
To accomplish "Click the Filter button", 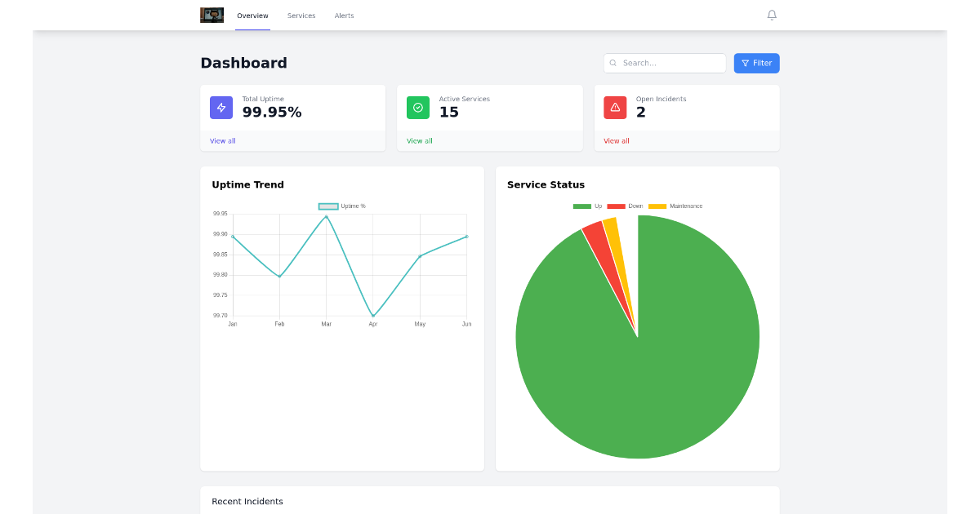I will pos(756,63).
